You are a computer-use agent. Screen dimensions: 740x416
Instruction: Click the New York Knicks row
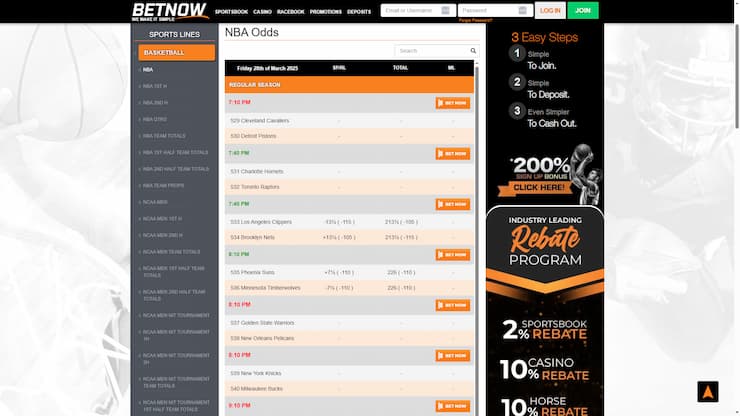pos(349,374)
